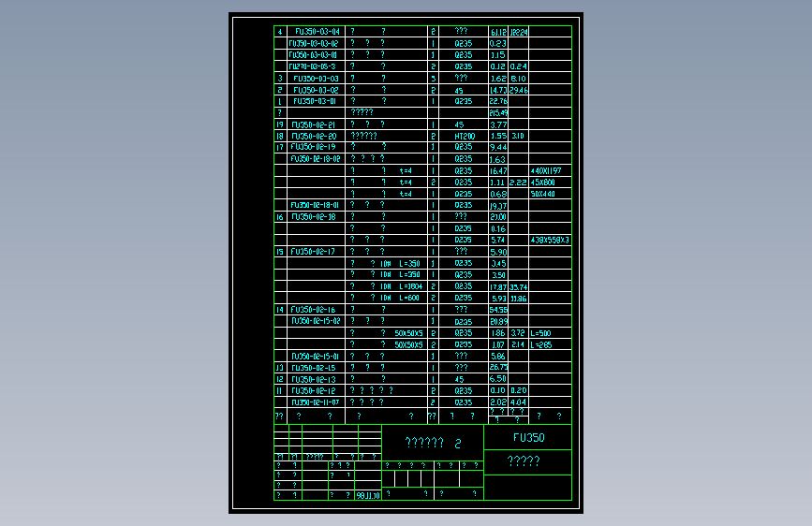Select the 98.11.10 date in title block
Screen dimensions: 812x526
click(x=368, y=495)
